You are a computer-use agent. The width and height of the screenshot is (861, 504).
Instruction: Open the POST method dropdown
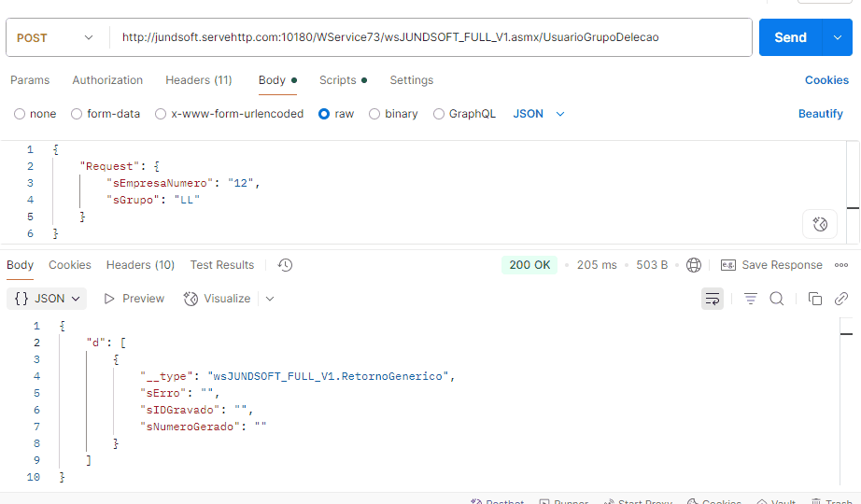click(56, 37)
